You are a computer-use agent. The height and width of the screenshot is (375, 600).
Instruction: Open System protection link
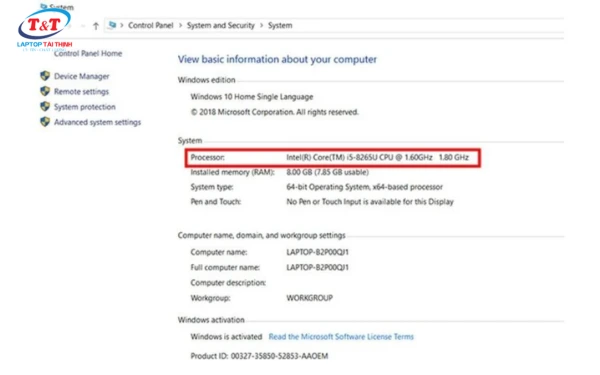point(85,107)
